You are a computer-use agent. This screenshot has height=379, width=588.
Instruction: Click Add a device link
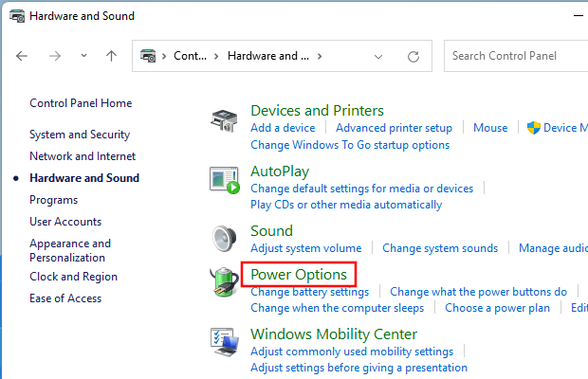(283, 128)
